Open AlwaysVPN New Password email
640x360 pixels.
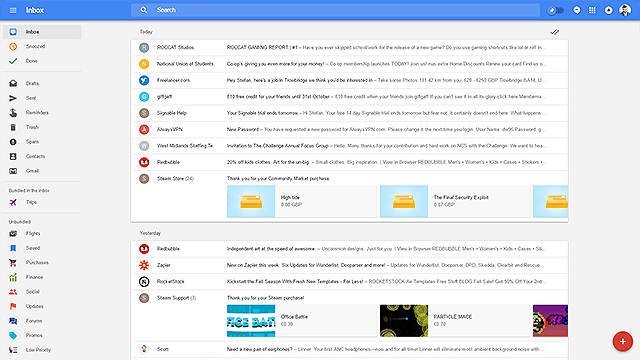[x=349, y=129]
